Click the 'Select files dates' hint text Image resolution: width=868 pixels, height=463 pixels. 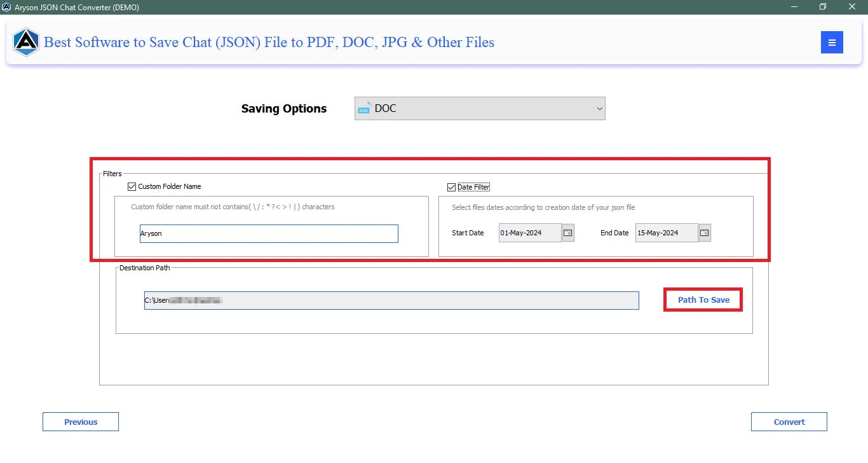(x=543, y=207)
